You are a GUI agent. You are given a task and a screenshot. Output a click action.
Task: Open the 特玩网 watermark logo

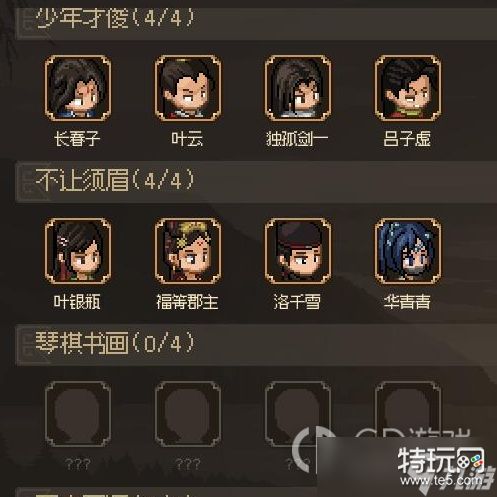(x=441, y=460)
